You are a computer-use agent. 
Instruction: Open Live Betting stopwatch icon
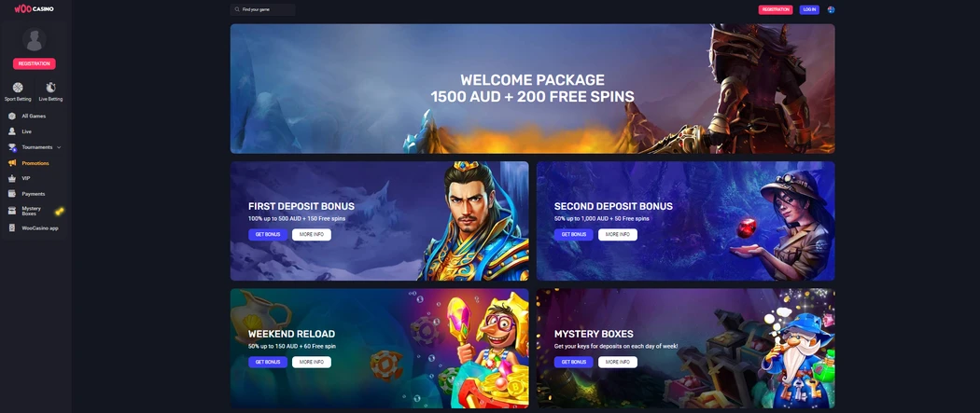(x=50, y=88)
